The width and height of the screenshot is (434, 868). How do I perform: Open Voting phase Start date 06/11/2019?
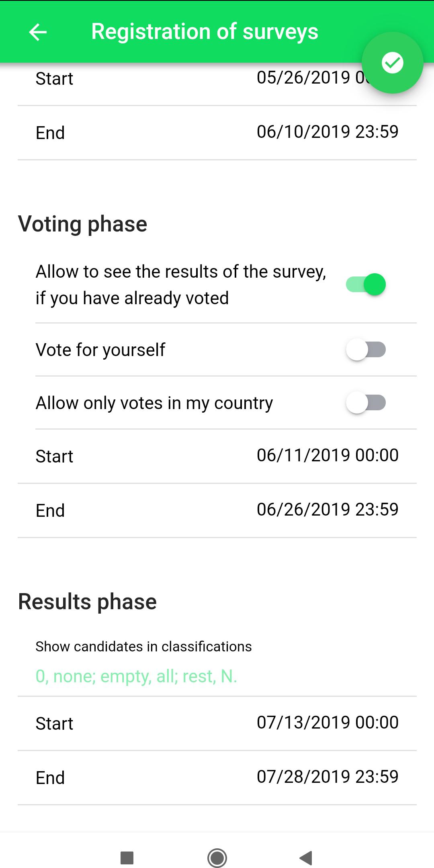click(x=217, y=456)
